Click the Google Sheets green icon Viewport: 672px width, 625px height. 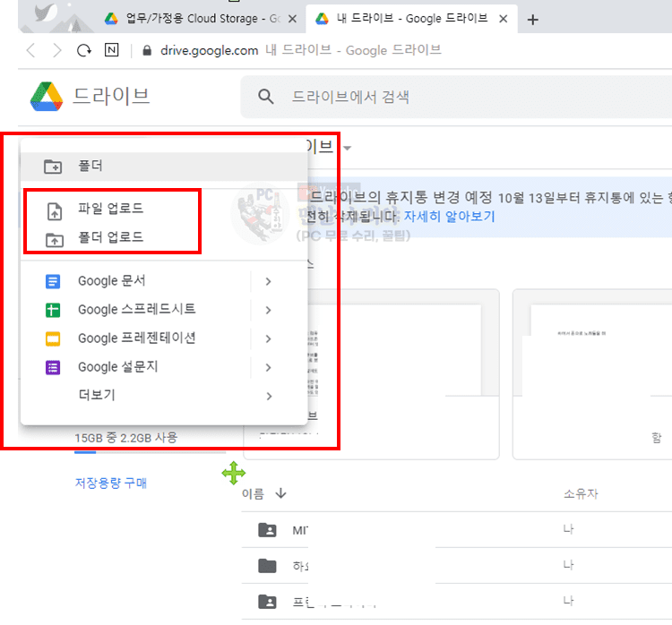(53, 310)
